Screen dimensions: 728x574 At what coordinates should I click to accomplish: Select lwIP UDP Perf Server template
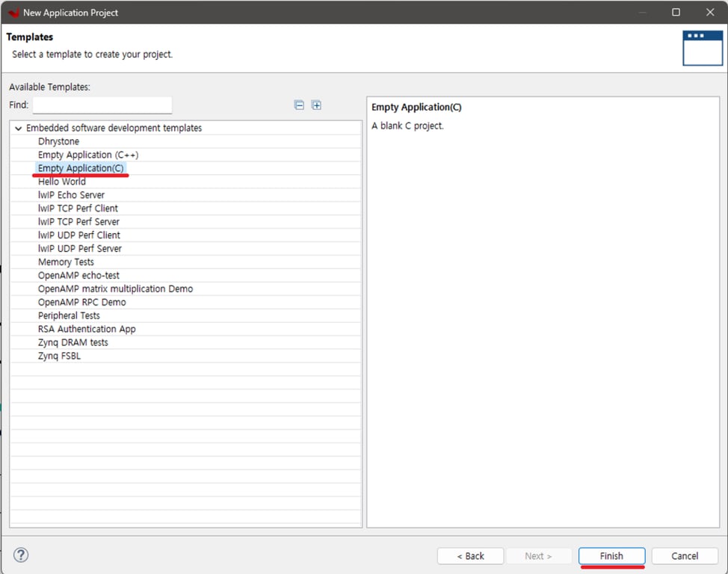pyautogui.click(x=80, y=249)
